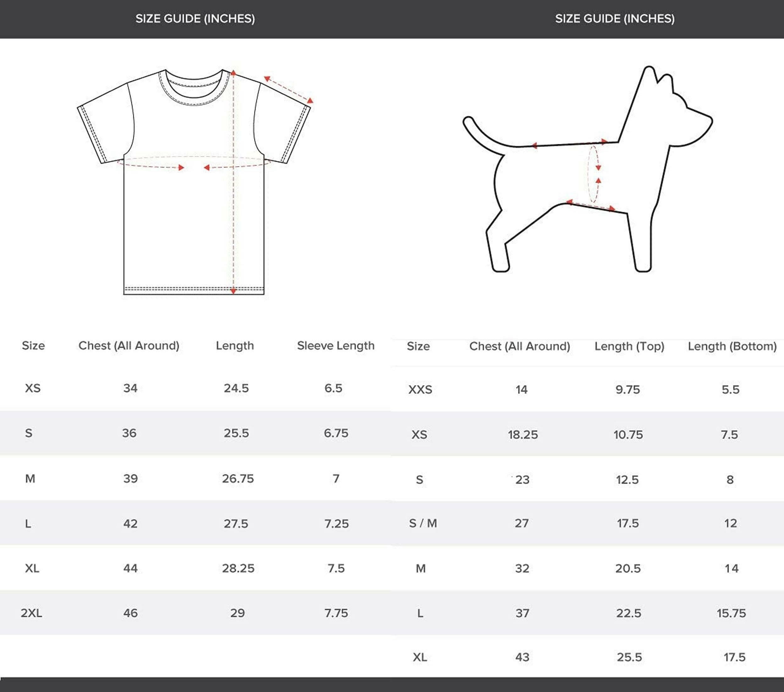Click the 15.75 bottom length value

tap(731, 613)
